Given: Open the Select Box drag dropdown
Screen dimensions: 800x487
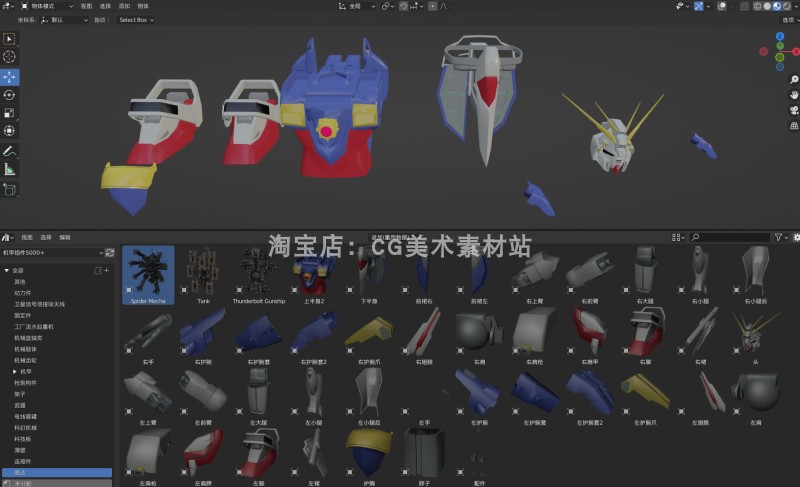Looking at the screenshot, I should tap(136, 20).
